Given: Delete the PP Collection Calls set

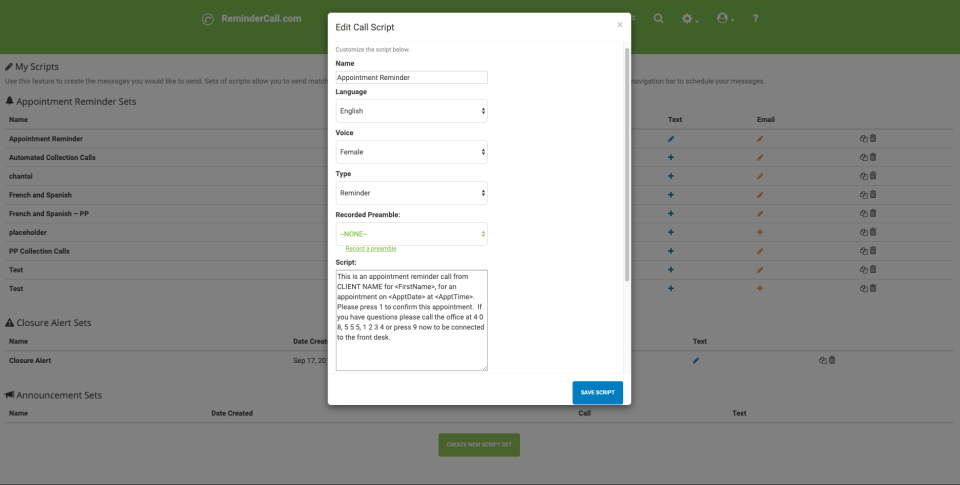Looking at the screenshot, I should click(873, 250).
